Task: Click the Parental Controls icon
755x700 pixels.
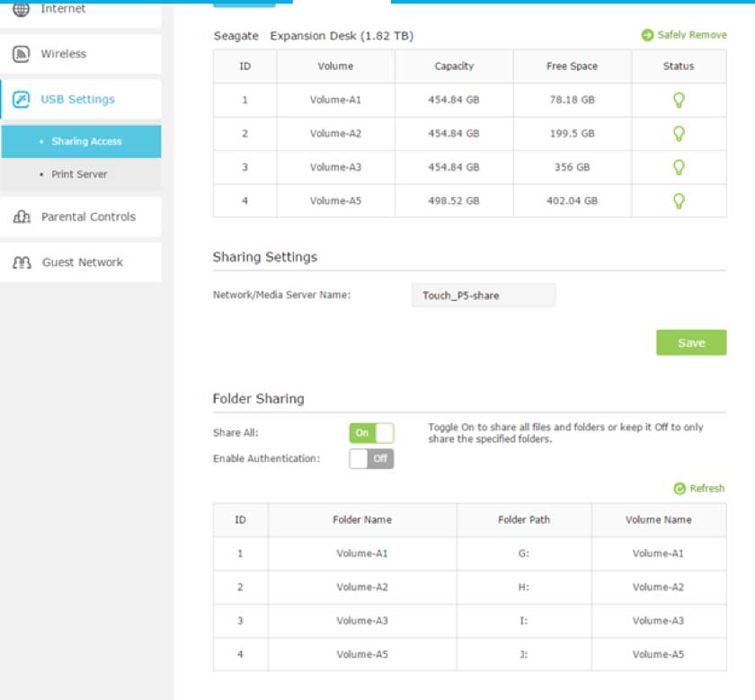Action: tap(22, 217)
